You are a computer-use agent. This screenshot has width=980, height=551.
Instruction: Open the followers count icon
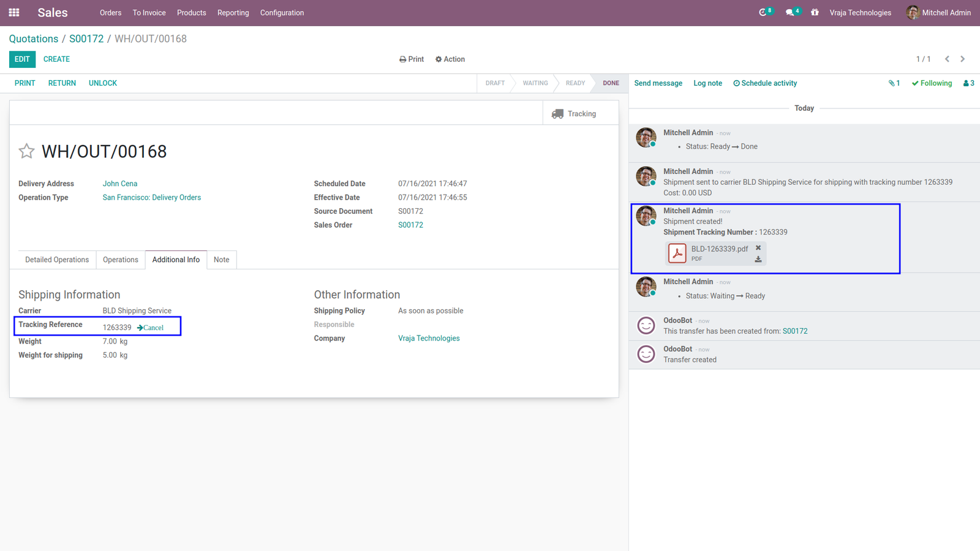coord(968,83)
